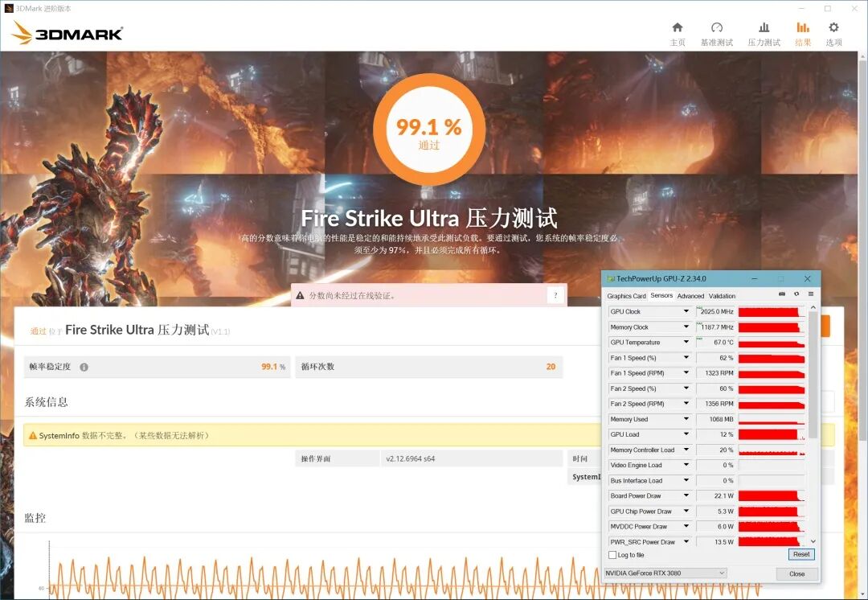The height and width of the screenshot is (600, 868).
Task: Click the SystemInfo warning triangle icon
Action: [33, 435]
